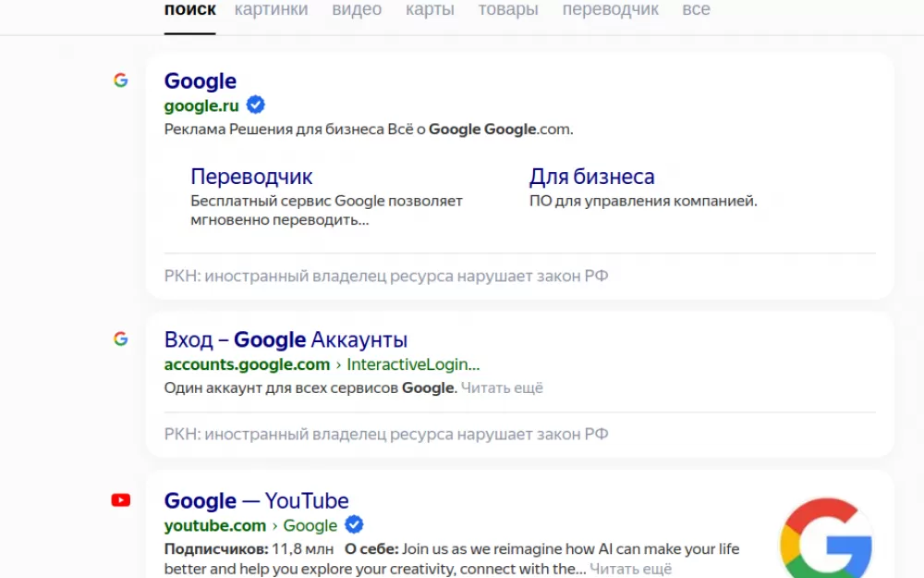This screenshot has height=578, width=924.
Task: Select the active поиск tab
Action: click(x=189, y=9)
